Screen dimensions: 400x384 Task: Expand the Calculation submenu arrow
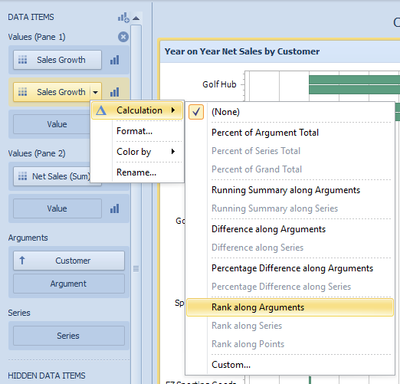tap(173, 110)
